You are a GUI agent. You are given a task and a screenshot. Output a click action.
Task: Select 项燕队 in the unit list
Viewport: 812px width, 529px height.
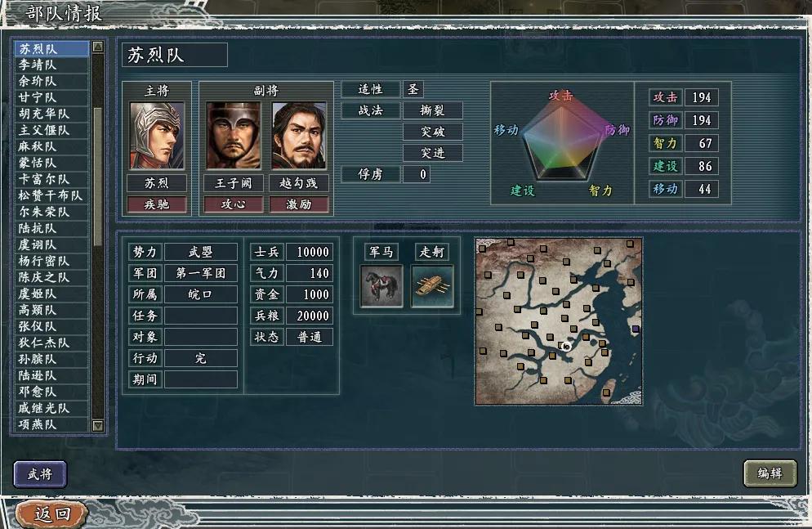click(51, 424)
